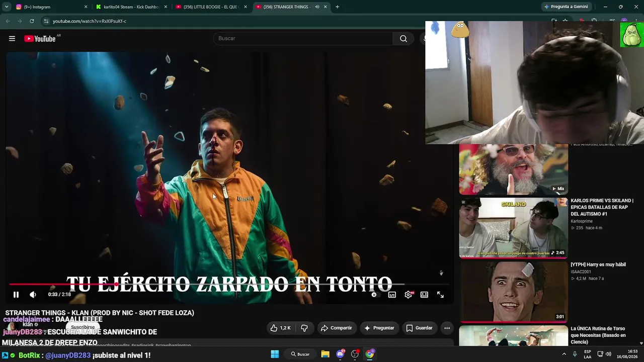Click the Compartir share button

click(337, 328)
